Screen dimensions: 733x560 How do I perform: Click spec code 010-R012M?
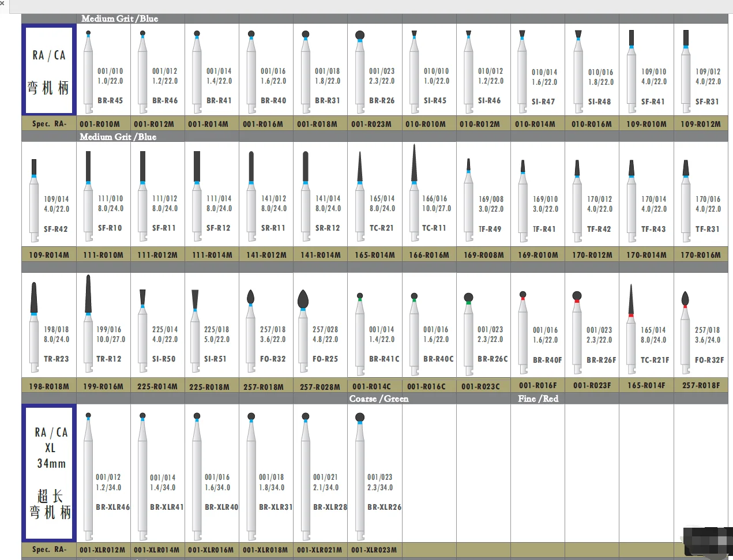point(480,124)
